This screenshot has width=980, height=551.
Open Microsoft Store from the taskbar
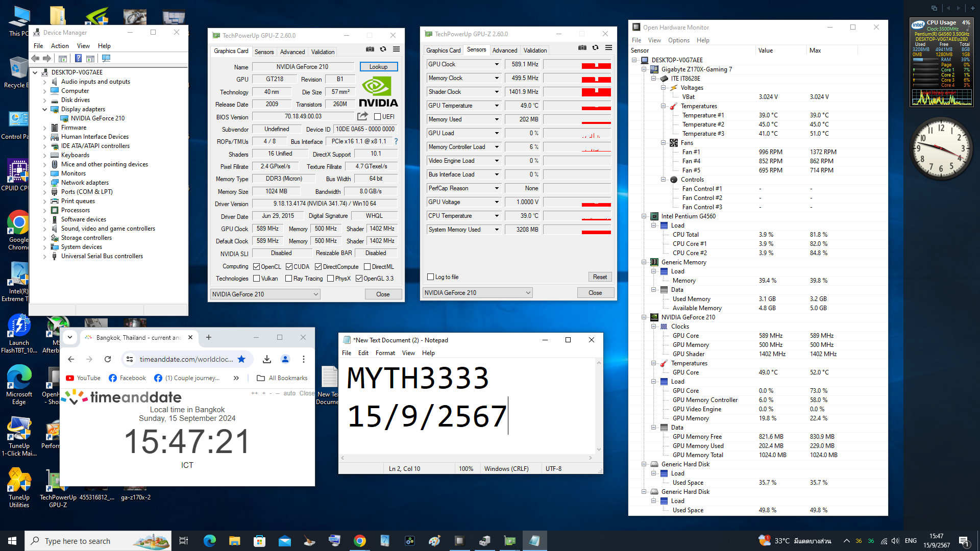(259, 541)
